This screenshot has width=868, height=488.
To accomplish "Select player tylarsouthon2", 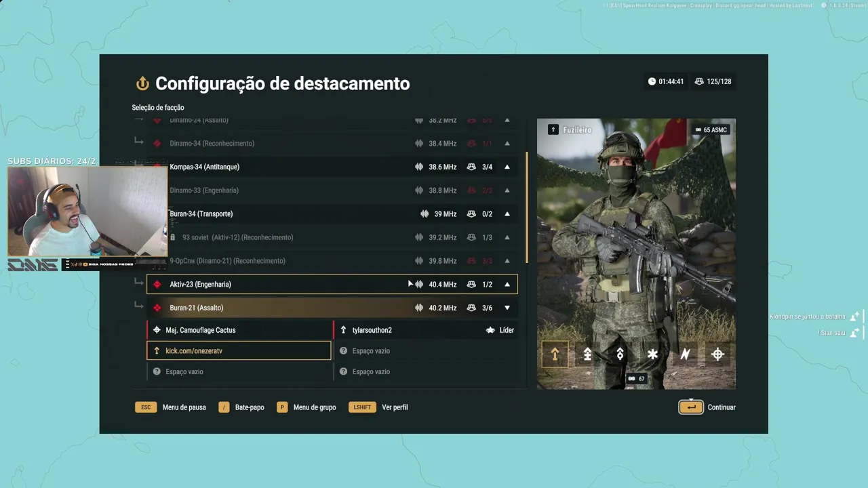I will [425, 330].
